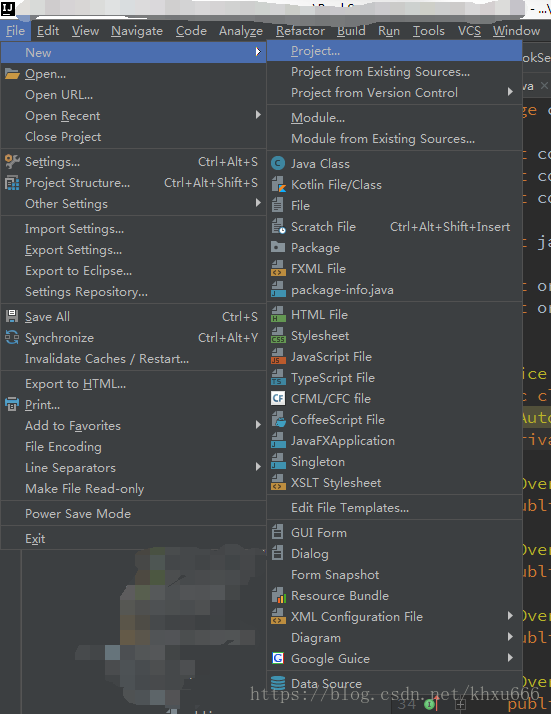The image size is (551, 714).
Task: Toggle Power Save Mode
Action: tap(133, 514)
